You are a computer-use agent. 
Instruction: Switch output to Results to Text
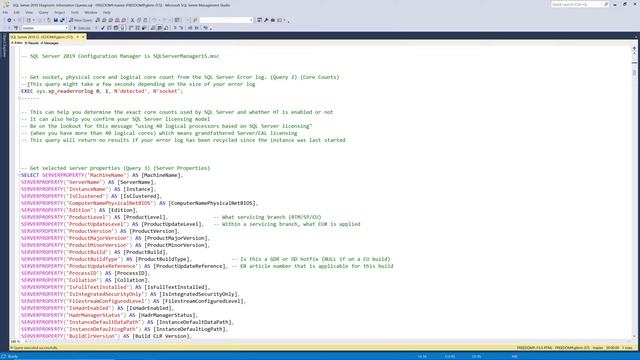(x=153, y=28)
